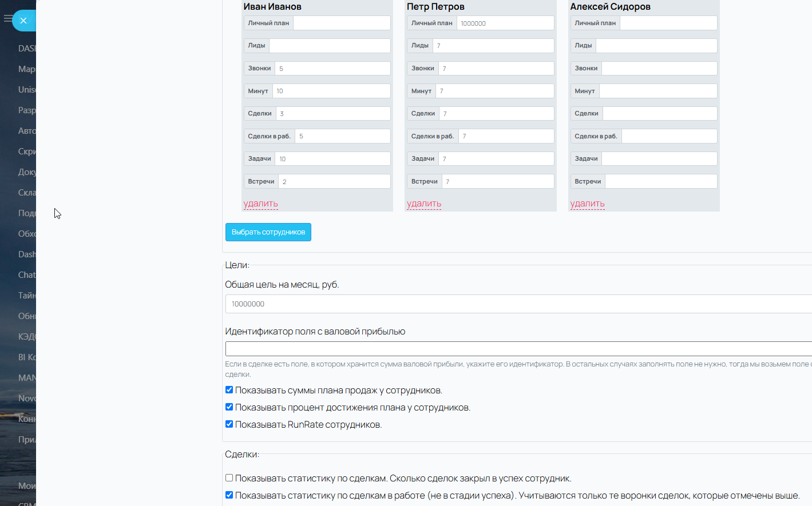Edit Алексей Сидоров's 'Личный план' field
This screenshot has width=812, height=506.
(x=669, y=23)
